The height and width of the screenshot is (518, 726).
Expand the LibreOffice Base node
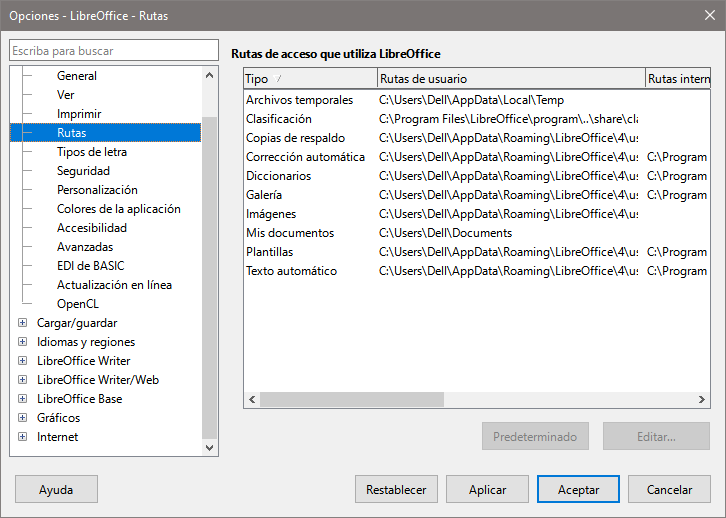[x=22, y=399]
